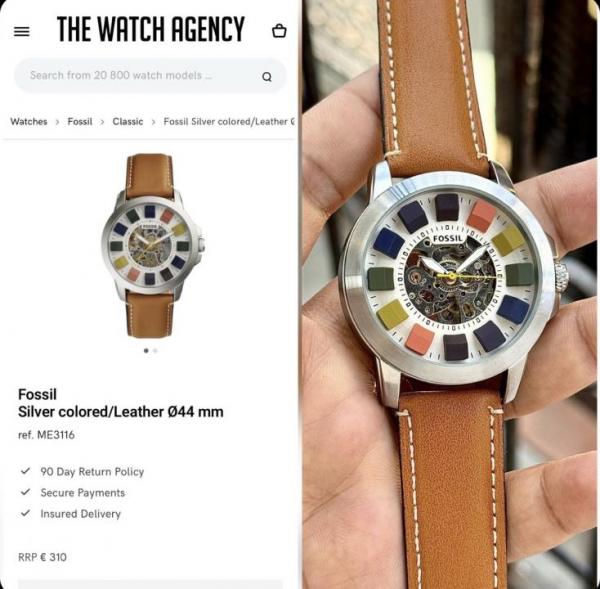Click the chevron after Classic breadcrumb
The width and height of the screenshot is (600, 589).
coord(153,122)
